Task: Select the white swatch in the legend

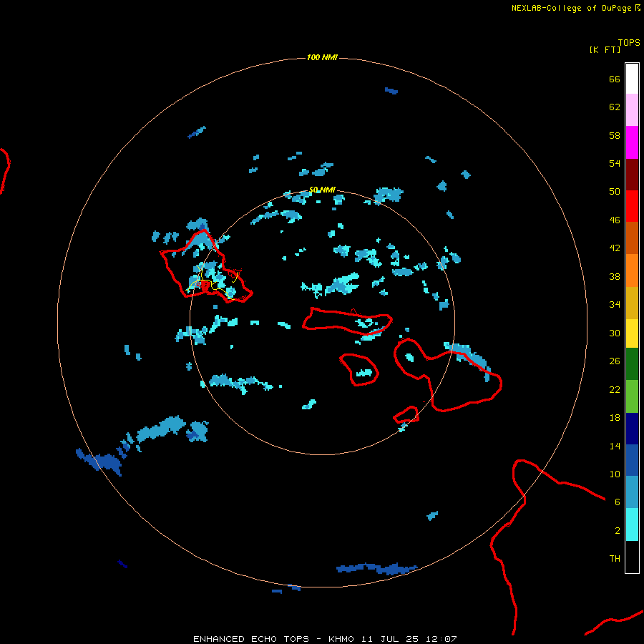Action: tap(632, 79)
